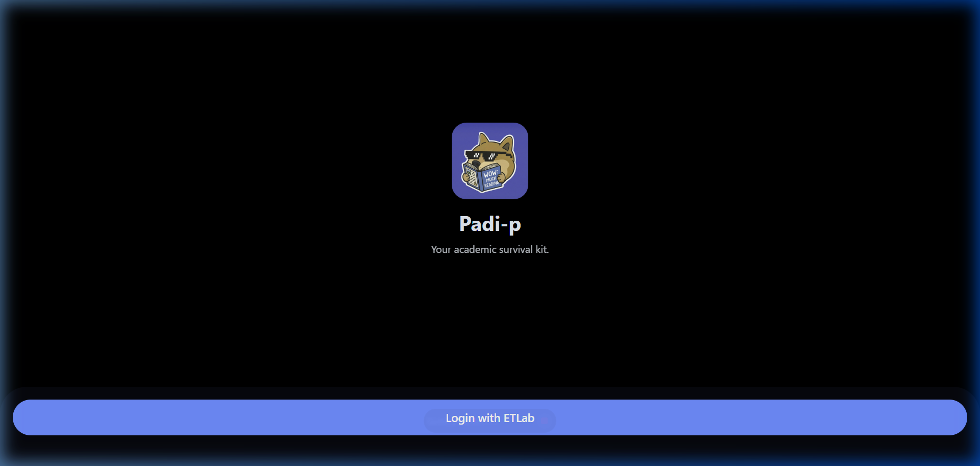980x466 pixels.
Task: Click the Padi-p doge app logo
Action: (490, 161)
